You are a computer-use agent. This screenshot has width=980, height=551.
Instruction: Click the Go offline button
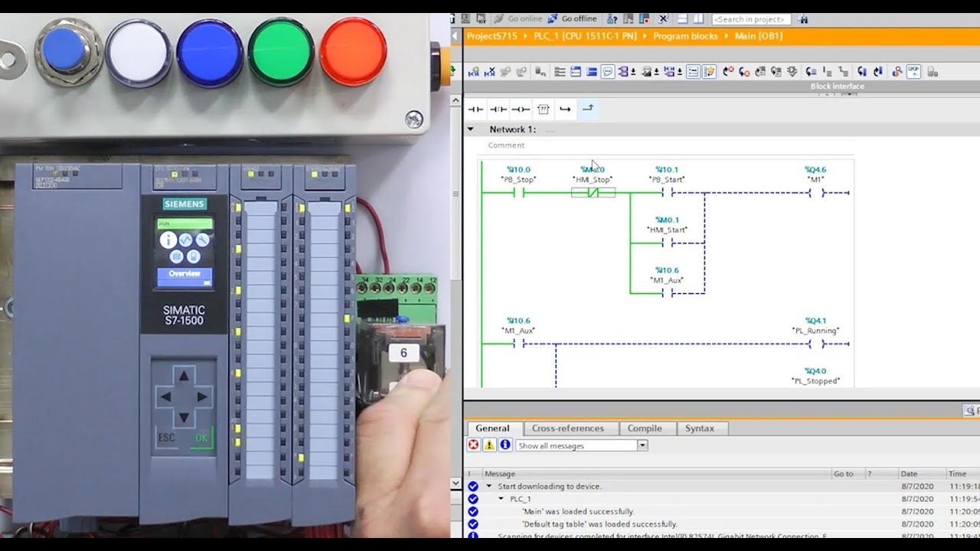click(573, 19)
